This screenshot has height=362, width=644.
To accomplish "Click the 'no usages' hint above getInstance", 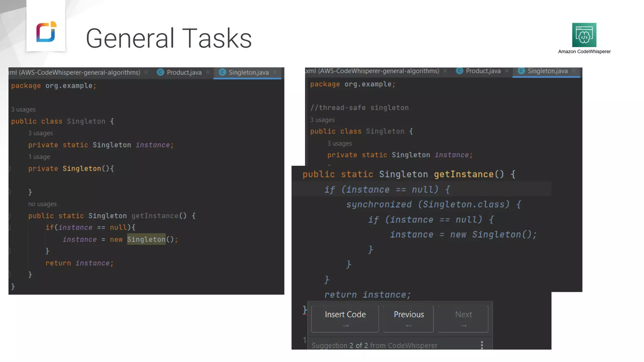I will pyautogui.click(x=42, y=204).
